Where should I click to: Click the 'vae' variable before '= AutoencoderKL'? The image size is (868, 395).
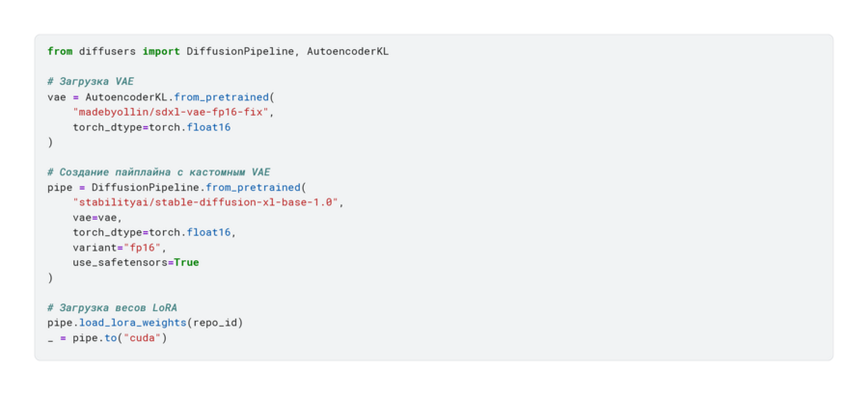(x=56, y=97)
